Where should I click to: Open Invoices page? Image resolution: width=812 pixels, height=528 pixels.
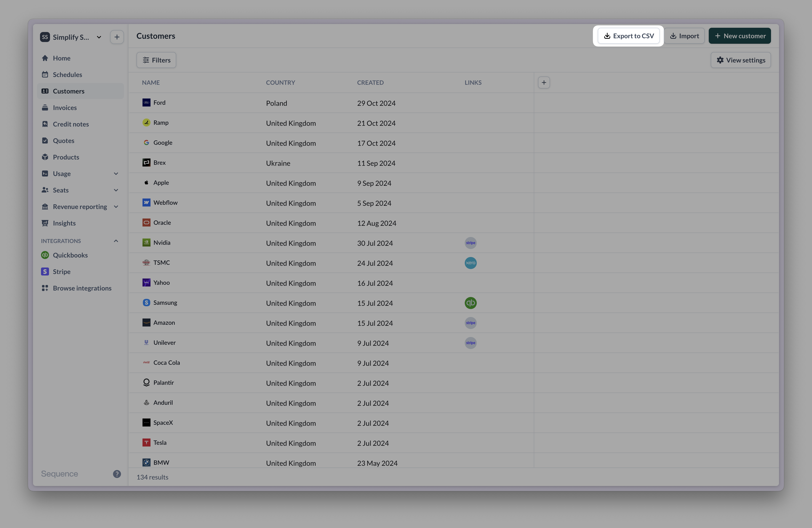80,107
